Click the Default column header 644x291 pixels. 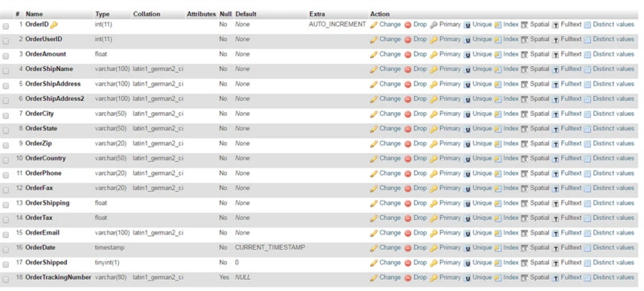[x=246, y=14]
